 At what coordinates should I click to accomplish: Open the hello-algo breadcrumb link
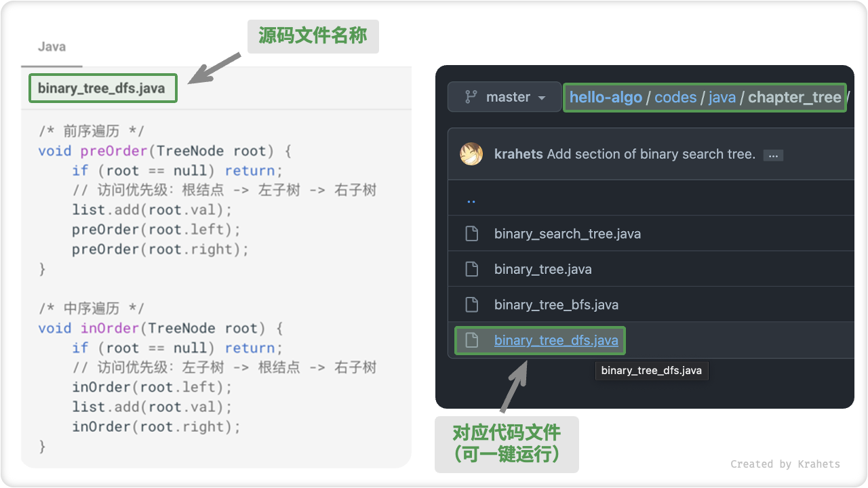point(606,97)
